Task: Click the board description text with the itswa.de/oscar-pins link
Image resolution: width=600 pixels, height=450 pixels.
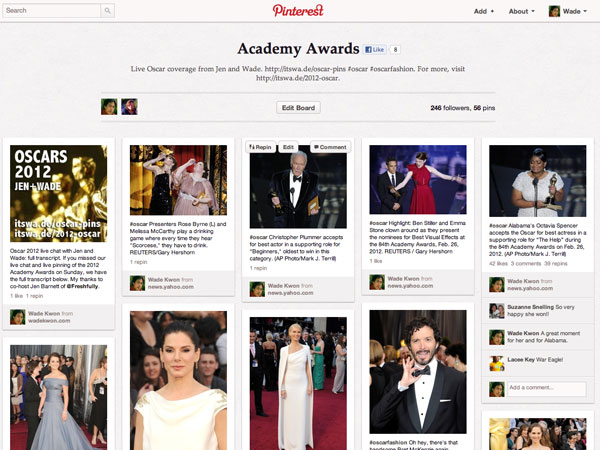Action: 298,73
